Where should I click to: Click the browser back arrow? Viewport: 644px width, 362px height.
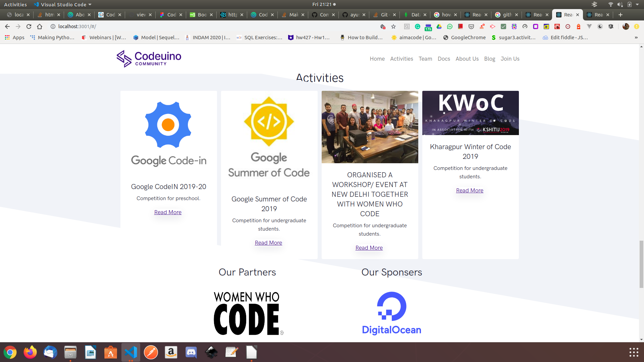coord(7,26)
